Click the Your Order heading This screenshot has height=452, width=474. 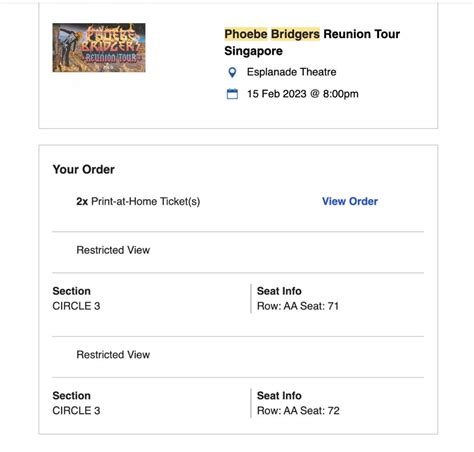click(x=84, y=169)
